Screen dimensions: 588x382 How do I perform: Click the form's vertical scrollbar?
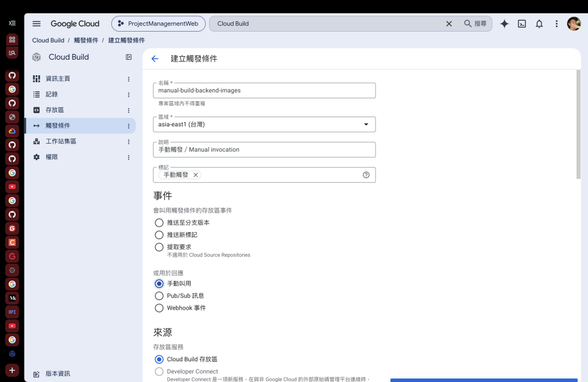point(578,124)
